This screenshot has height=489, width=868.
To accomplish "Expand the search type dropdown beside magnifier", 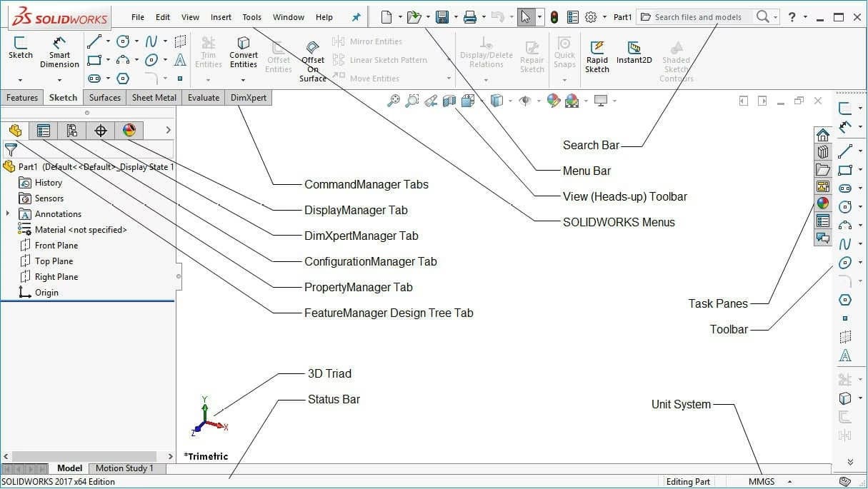I will (x=775, y=17).
